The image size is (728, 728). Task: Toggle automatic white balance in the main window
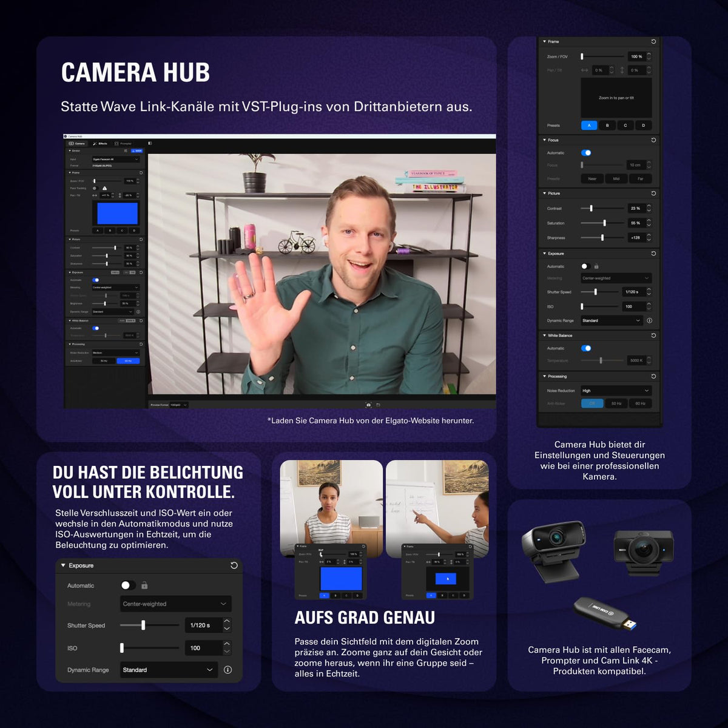click(x=95, y=328)
